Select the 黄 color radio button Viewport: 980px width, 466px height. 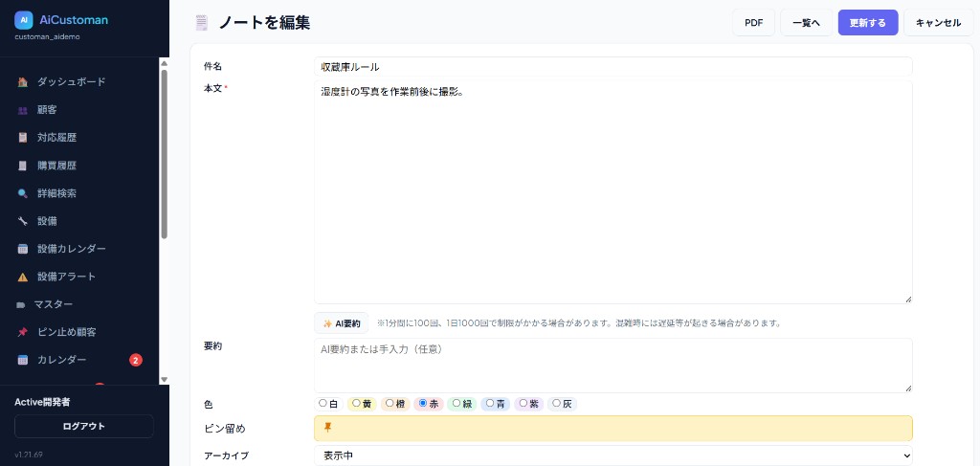tap(356, 404)
